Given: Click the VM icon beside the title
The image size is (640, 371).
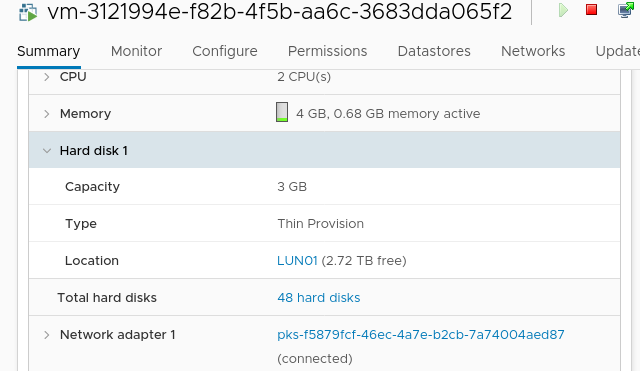Looking at the screenshot, I should pyautogui.click(x=28, y=13).
